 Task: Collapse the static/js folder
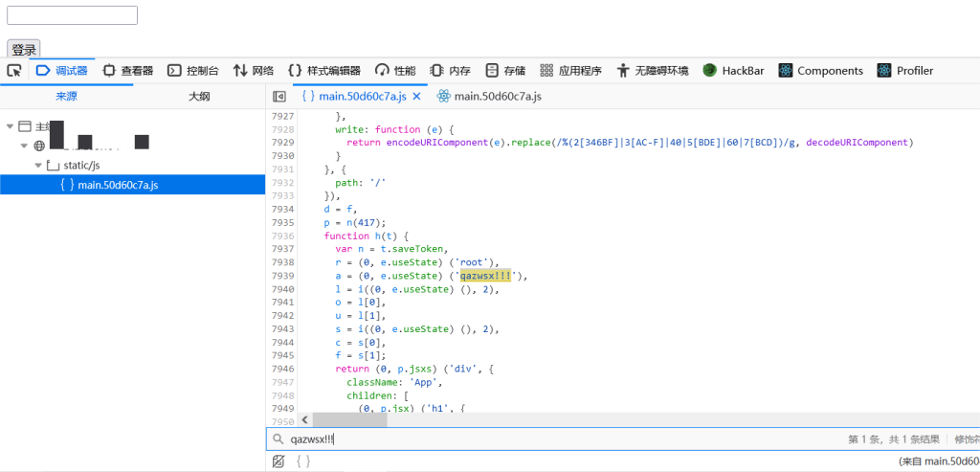[x=38, y=165]
